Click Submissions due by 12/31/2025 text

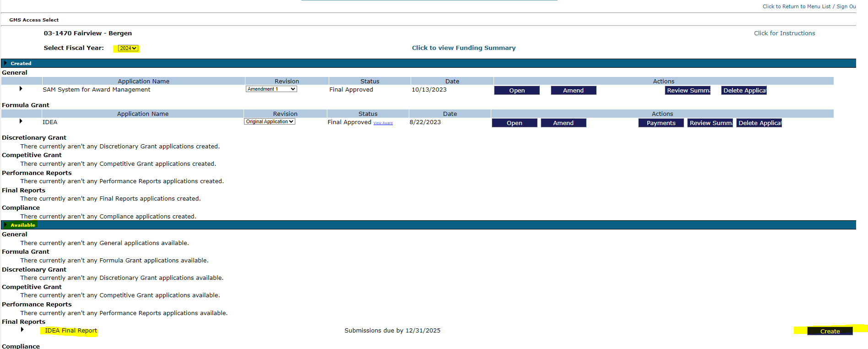[x=392, y=330]
